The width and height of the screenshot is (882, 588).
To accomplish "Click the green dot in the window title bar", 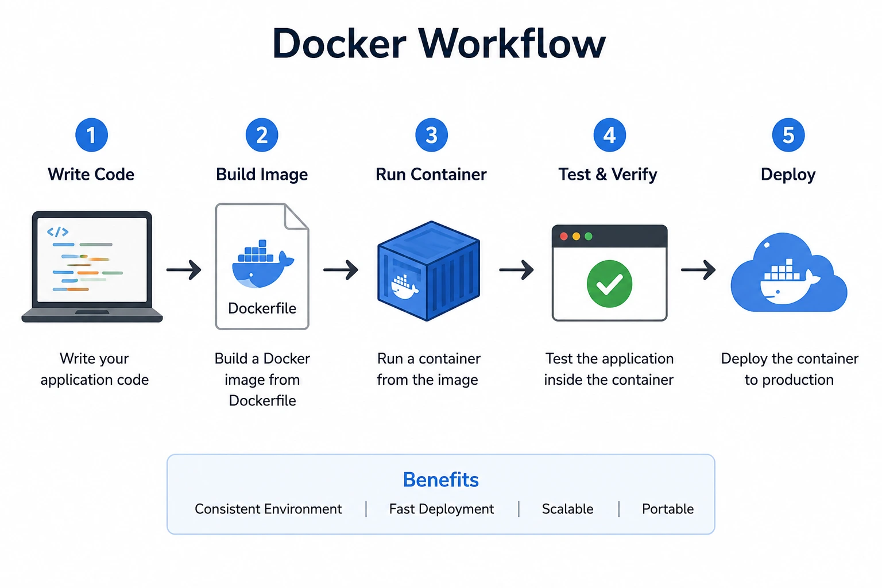I will click(588, 236).
